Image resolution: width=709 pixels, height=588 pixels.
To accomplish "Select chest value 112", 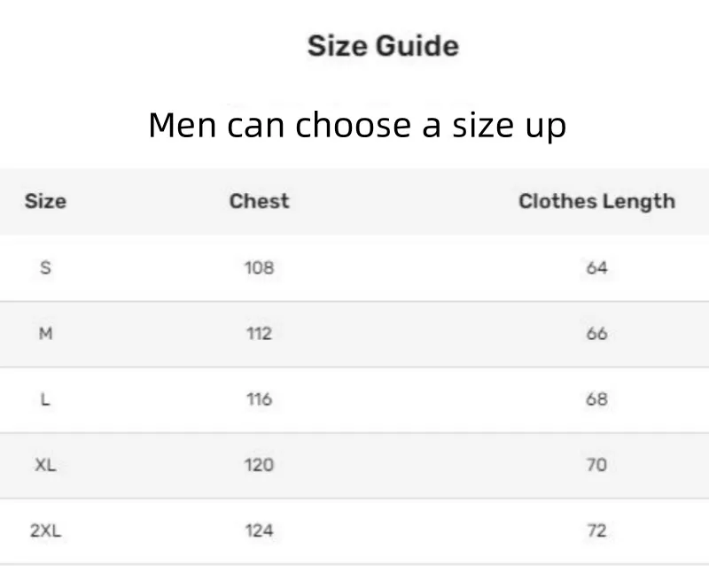I will [x=259, y=334].
